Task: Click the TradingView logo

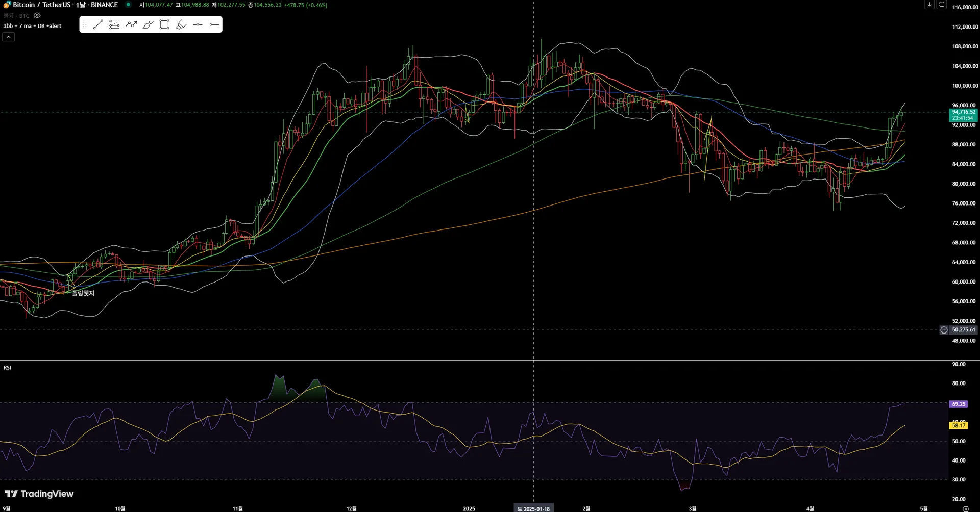Action: tap(39, 494)
